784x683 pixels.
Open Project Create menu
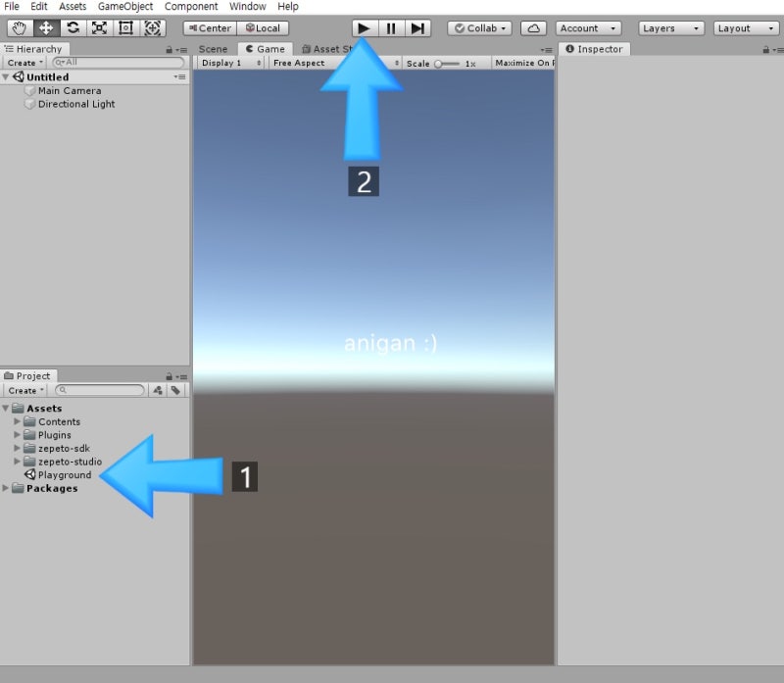(25, 391)
